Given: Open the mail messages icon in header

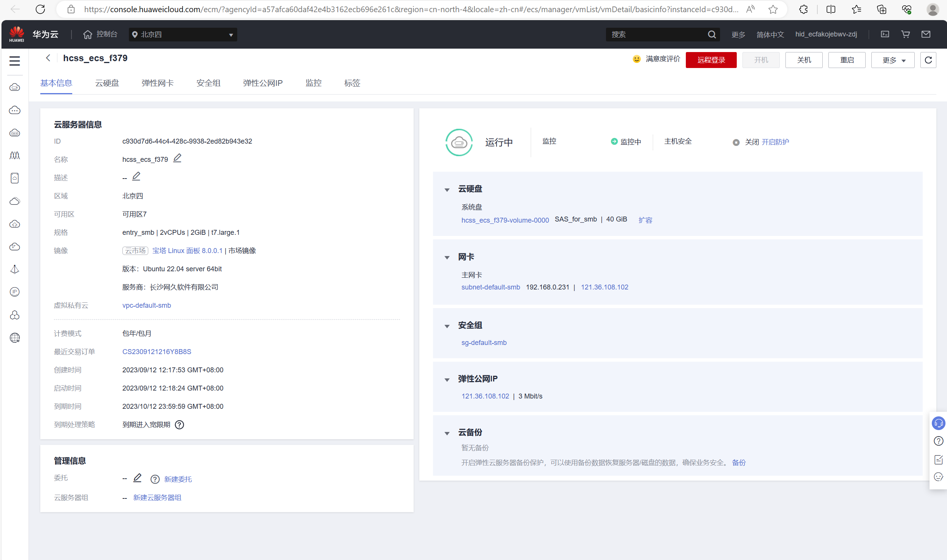Looking at the screenshot, I should pyautogui.click(x=926, y=34).
